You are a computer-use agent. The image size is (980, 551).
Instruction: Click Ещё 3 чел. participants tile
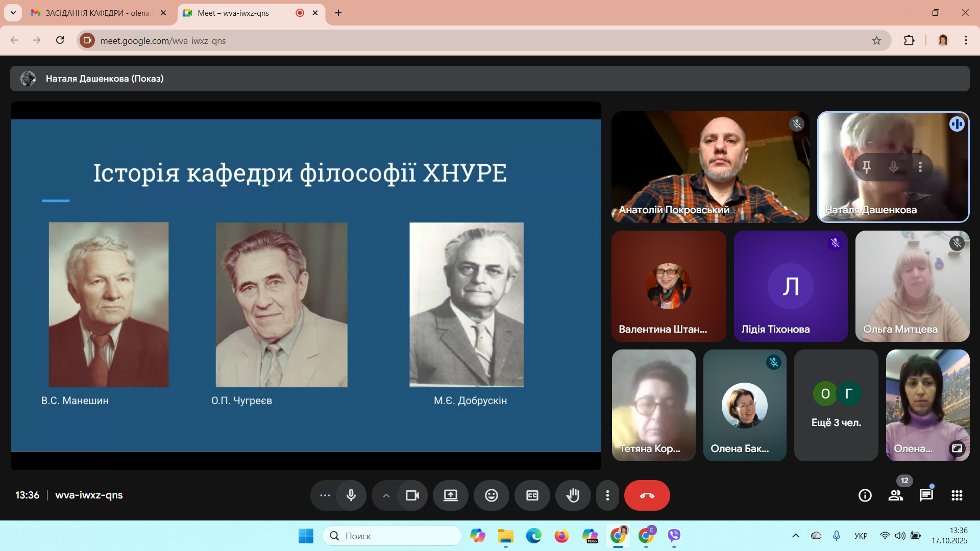[x=836, y=406]
